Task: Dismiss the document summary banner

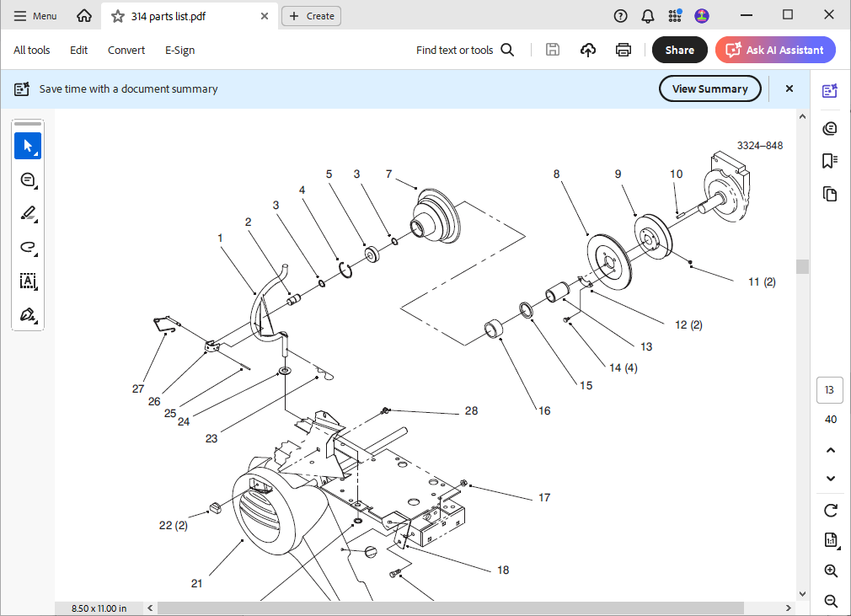Action: click(x=789, y=88)
